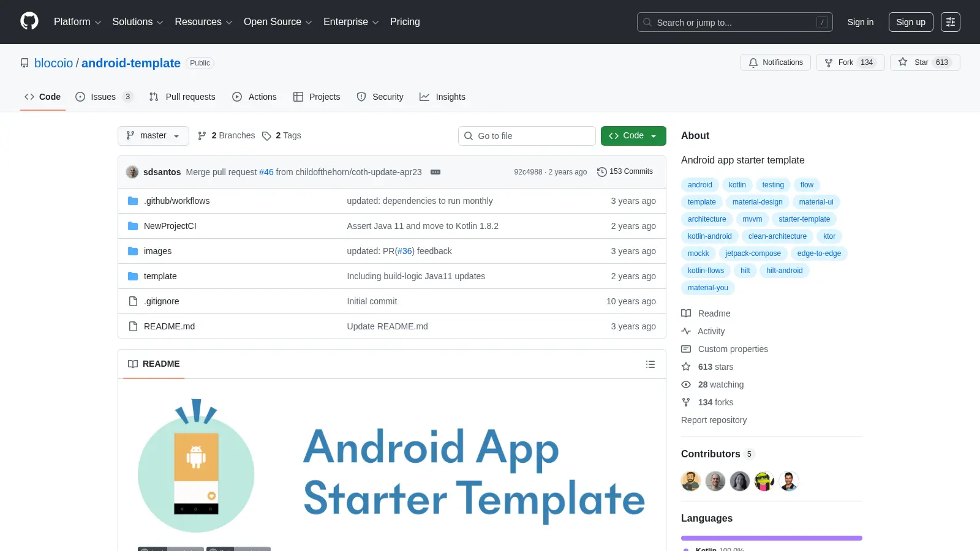Switch to the Projects tab
The image size is (980, 551).
317,97
